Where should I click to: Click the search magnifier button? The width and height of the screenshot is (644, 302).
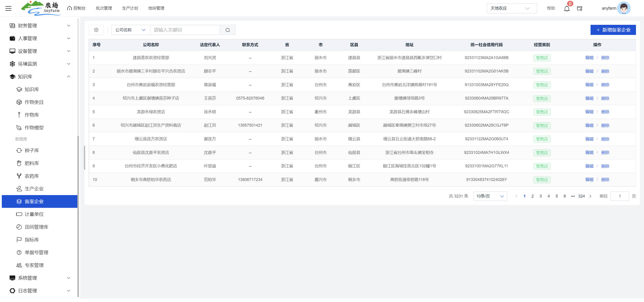(227, 30)
